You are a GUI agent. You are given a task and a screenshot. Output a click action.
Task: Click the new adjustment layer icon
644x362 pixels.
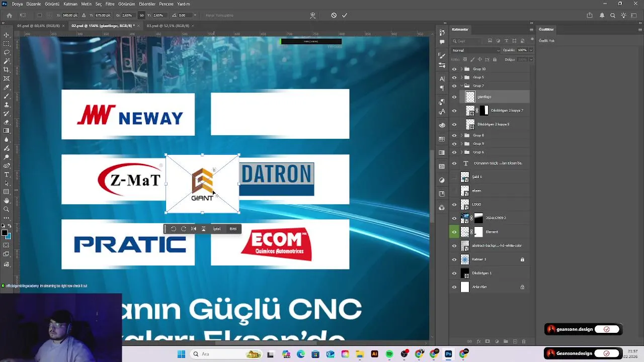pyautogui.click(x=497, y=341)
